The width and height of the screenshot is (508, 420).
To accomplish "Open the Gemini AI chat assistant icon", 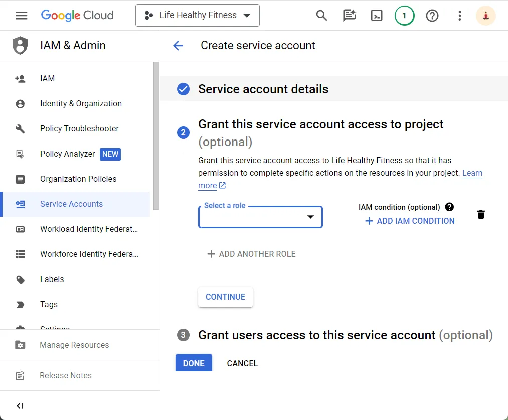I will [x=349, y=16].
